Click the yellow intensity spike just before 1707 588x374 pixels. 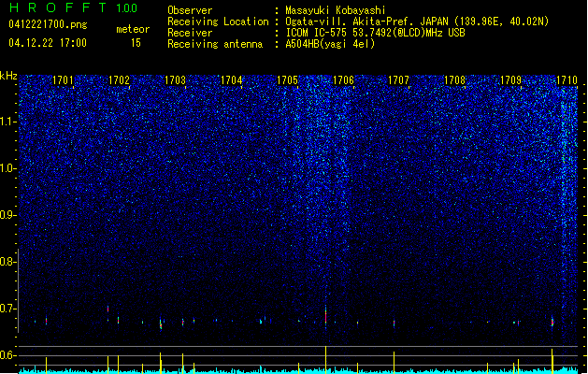click(394, 362)
